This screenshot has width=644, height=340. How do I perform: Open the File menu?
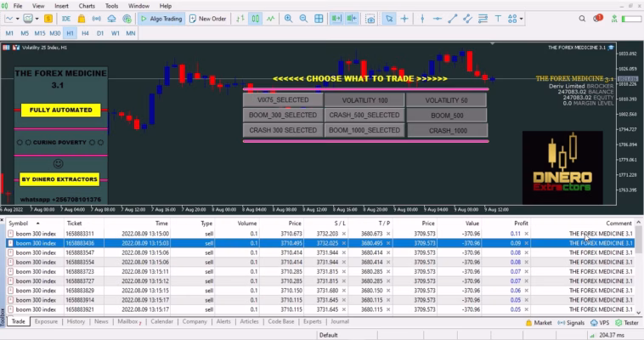click(x=18, y=6)
